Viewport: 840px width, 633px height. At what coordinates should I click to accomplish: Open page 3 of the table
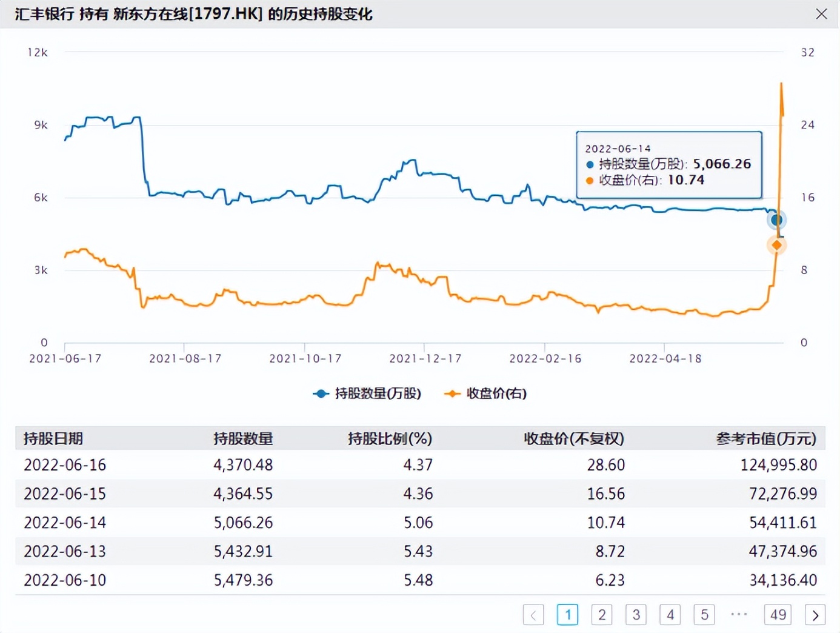(x=636, y=615)
